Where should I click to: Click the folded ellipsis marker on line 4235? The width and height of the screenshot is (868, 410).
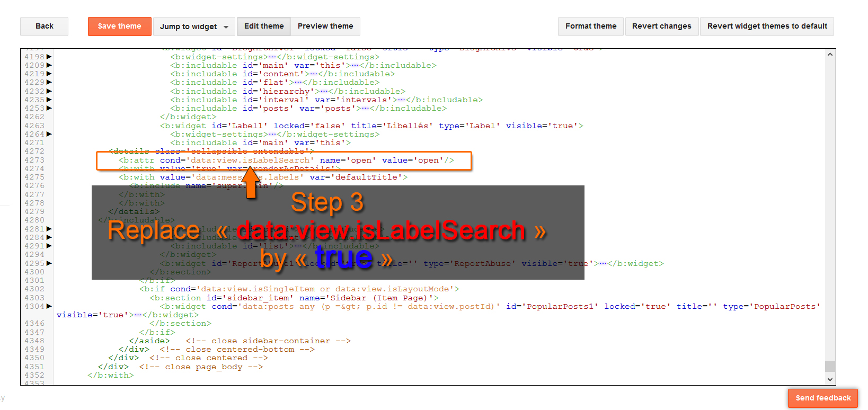pos(402,100)
